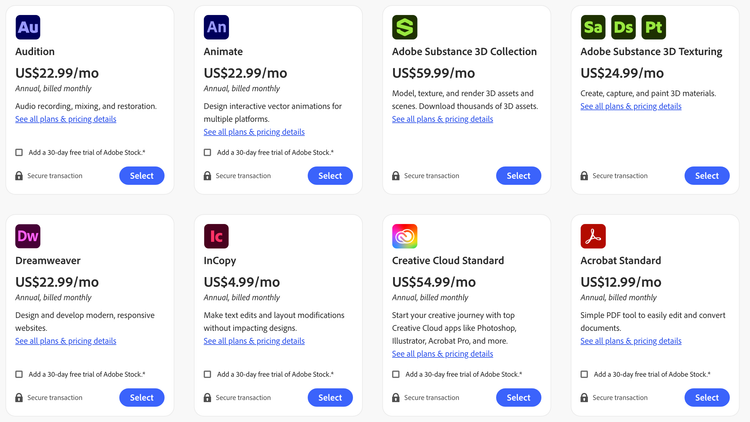Viewport: 750px width, 422px height.
Task: Toggle Adobe Stock trial for Acrobat Standard
Action: (x=584, y=375)
